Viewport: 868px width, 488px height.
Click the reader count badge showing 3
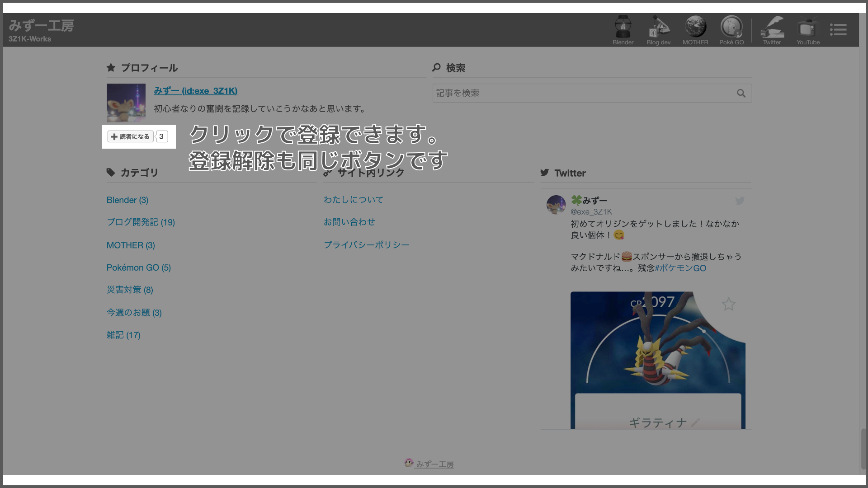(x=161, y=136)
